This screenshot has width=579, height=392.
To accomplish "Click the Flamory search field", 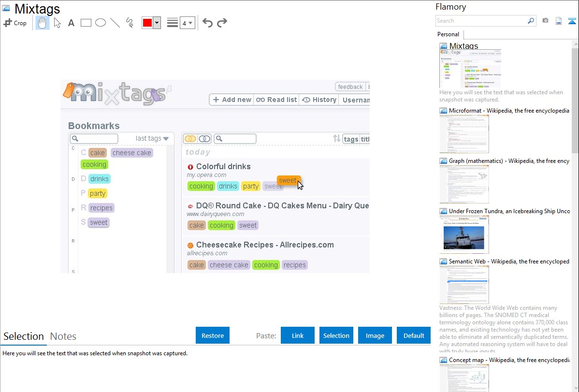I will pyautogui.click(x=481, y=21).
